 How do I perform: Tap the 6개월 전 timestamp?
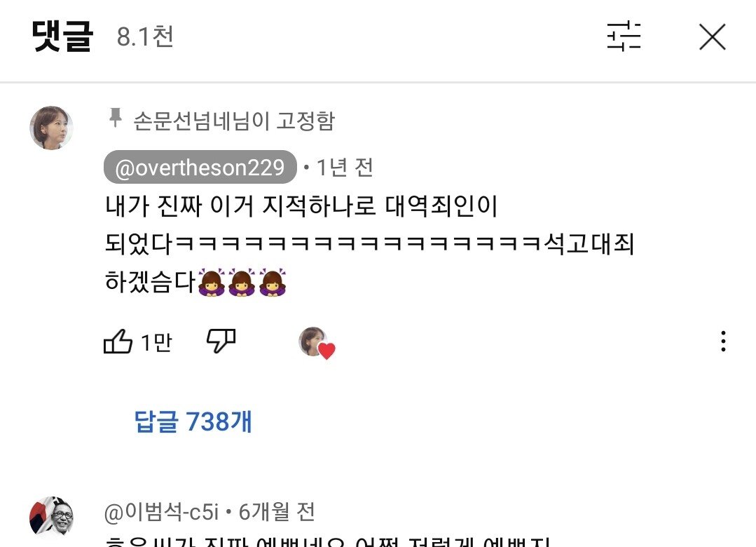click(x=277, y=512)
